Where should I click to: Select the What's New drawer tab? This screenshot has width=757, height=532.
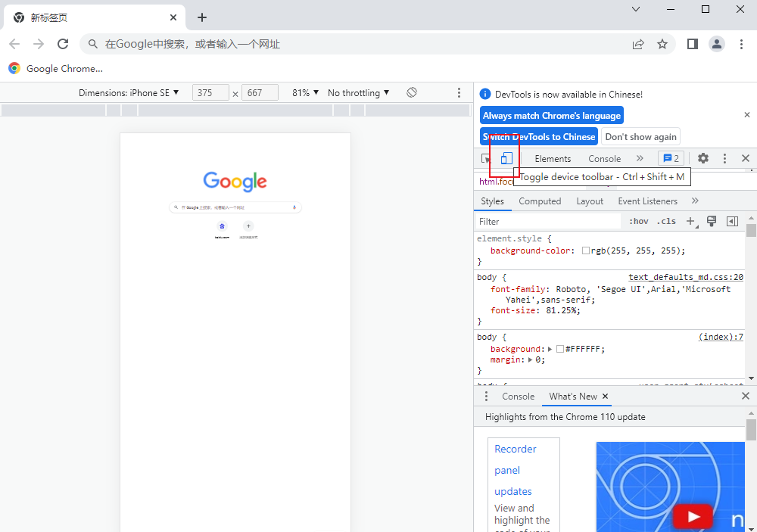(x=573, y=397)
